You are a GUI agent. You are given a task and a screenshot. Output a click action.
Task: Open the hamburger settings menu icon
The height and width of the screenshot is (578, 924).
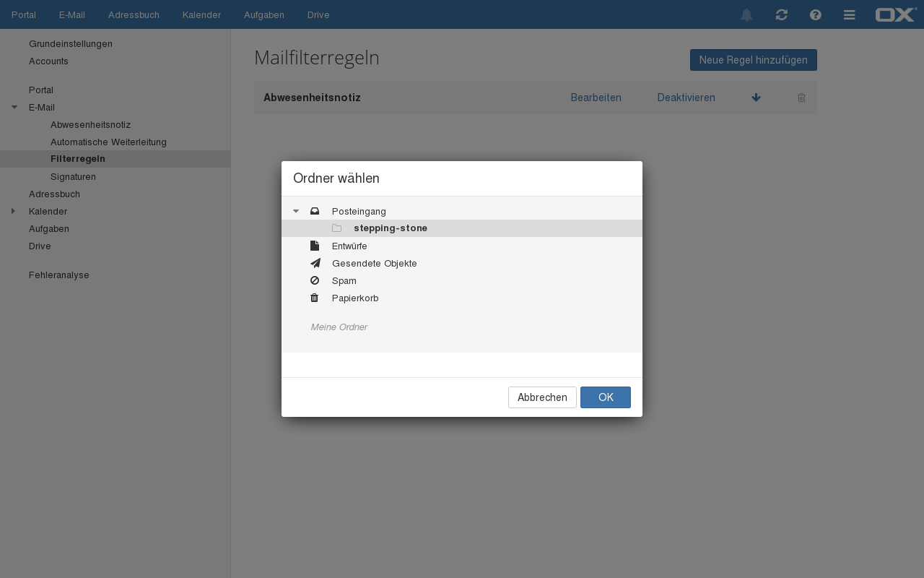[x=850, y=15]
